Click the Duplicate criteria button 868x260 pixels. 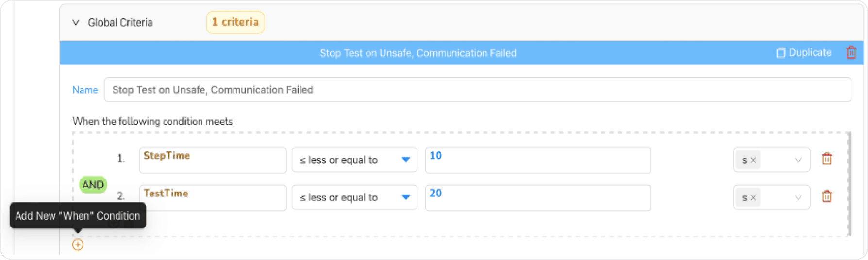click(804, 52)
